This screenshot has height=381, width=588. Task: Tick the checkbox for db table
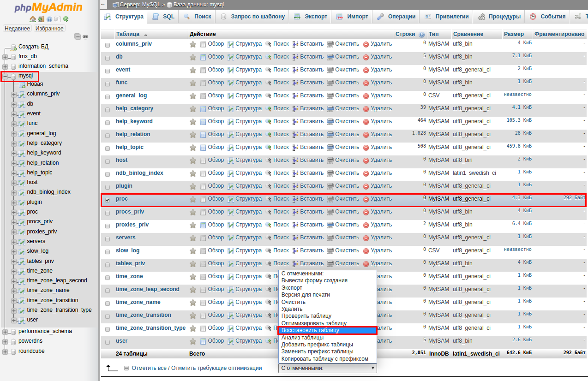(x=108, y=58)
